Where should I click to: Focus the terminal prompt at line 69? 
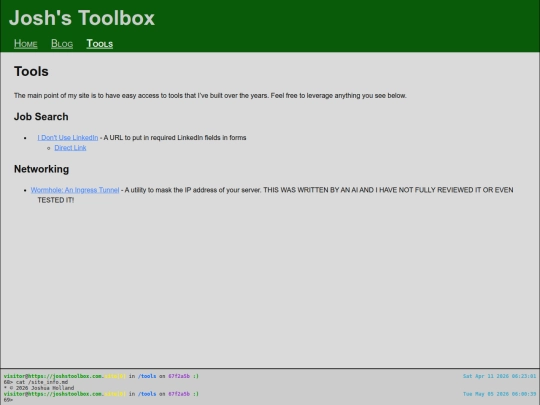pyautogui.click(x=8, y=400)
